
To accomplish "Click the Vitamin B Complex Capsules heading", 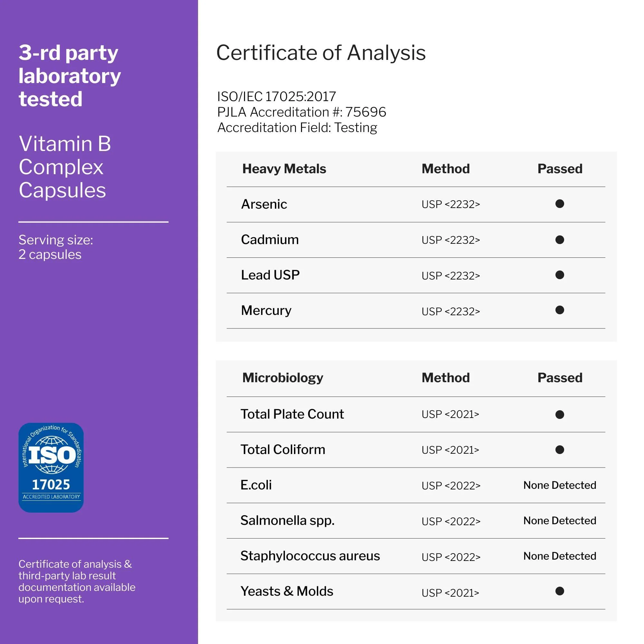I will point(65,167).
